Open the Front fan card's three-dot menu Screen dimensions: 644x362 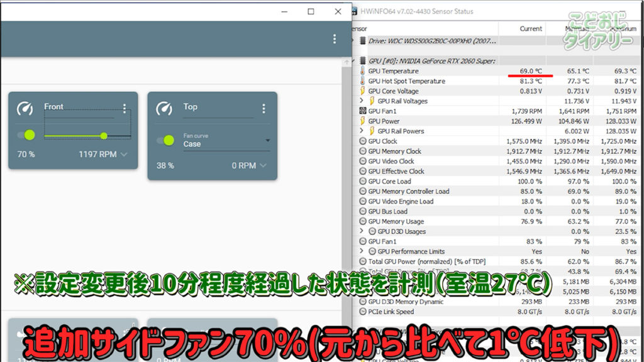(125, 108)
